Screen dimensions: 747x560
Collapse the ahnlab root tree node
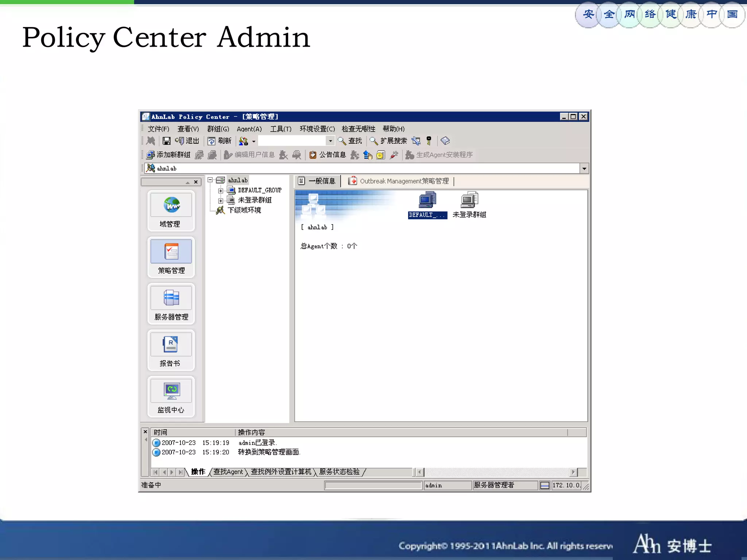pos(210,180)
